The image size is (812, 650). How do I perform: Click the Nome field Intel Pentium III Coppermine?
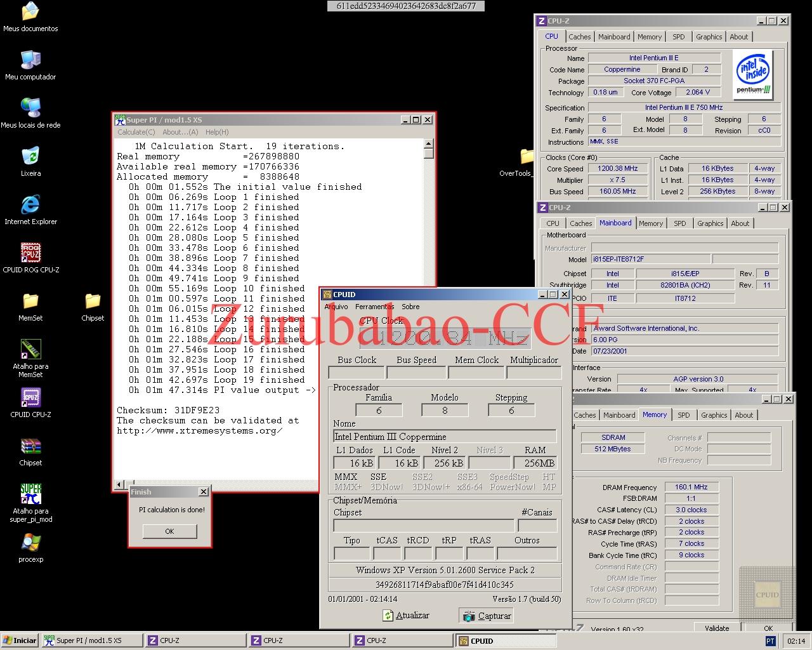[444, 437]
